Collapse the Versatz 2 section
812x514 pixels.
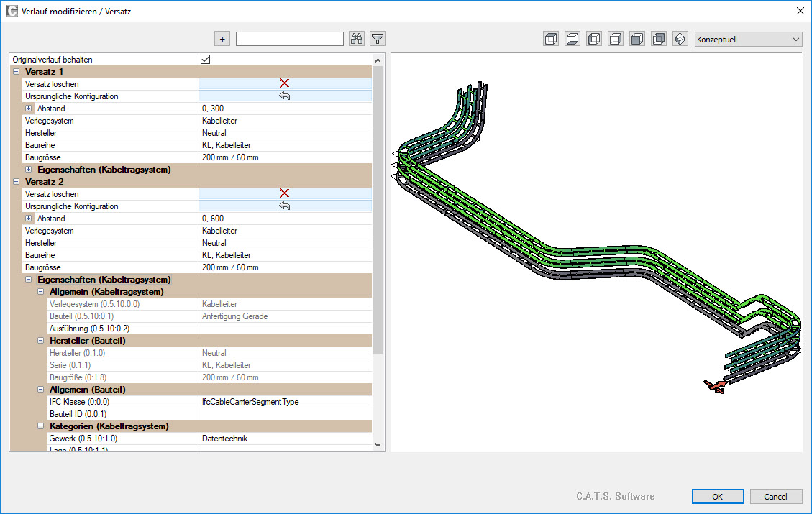point(17,182)
